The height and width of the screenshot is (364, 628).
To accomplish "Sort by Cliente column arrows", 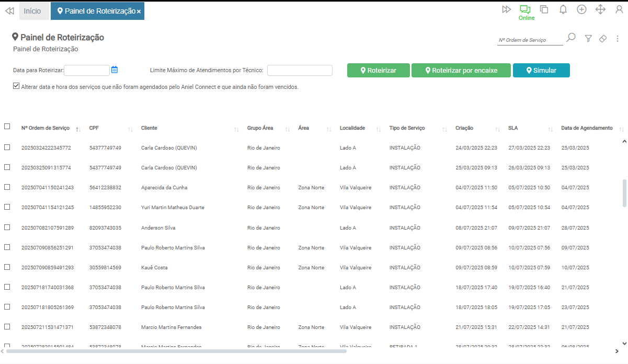I will pos(236,129).
